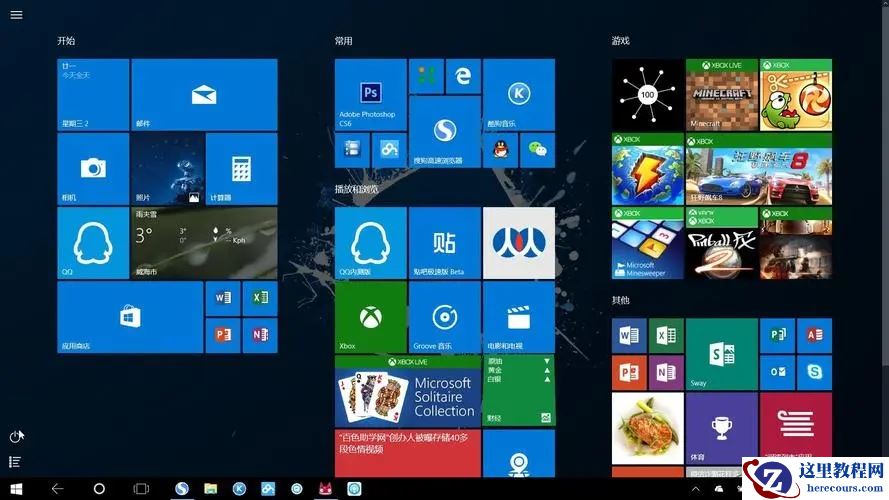Launch the aa game tile showing 100
The height and width of the screenshot is (500, 889).
[x=648, y=95]
